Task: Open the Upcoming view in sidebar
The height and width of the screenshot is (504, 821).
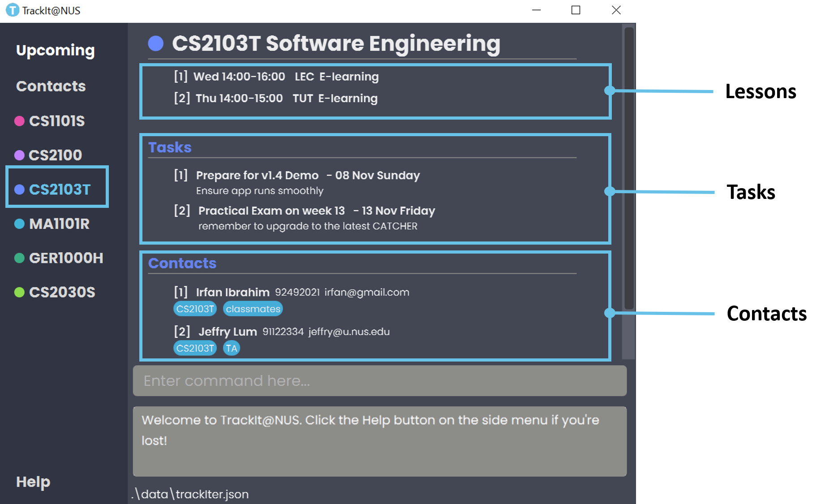Action: click(x=55, y=50)
